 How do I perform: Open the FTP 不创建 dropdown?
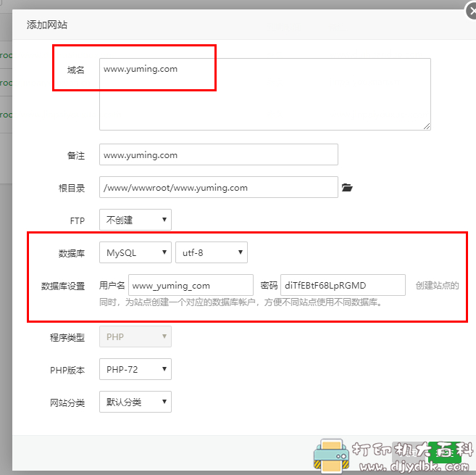point(135,220)
